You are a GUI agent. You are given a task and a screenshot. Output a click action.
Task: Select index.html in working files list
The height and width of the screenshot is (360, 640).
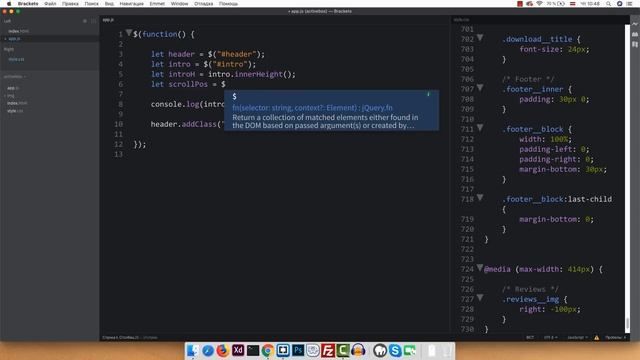[x=18, y=31]
